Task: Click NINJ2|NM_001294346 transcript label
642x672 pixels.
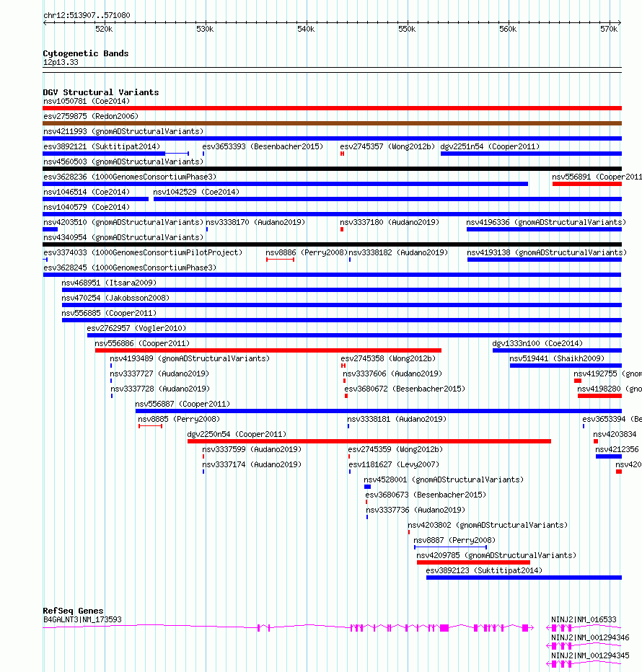Action: click(x=590, y=637)
